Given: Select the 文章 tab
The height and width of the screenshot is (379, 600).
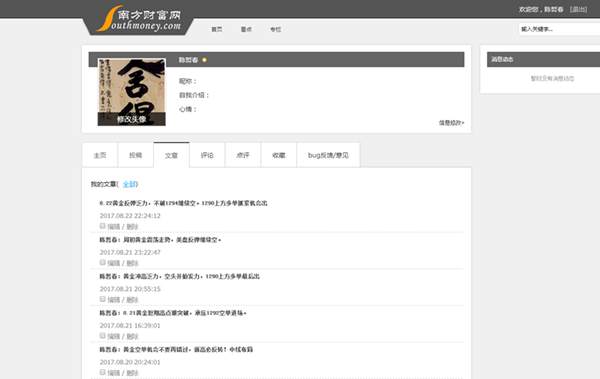Looking at the screenshot, I should pyautogui.click(x=171, y=155).
